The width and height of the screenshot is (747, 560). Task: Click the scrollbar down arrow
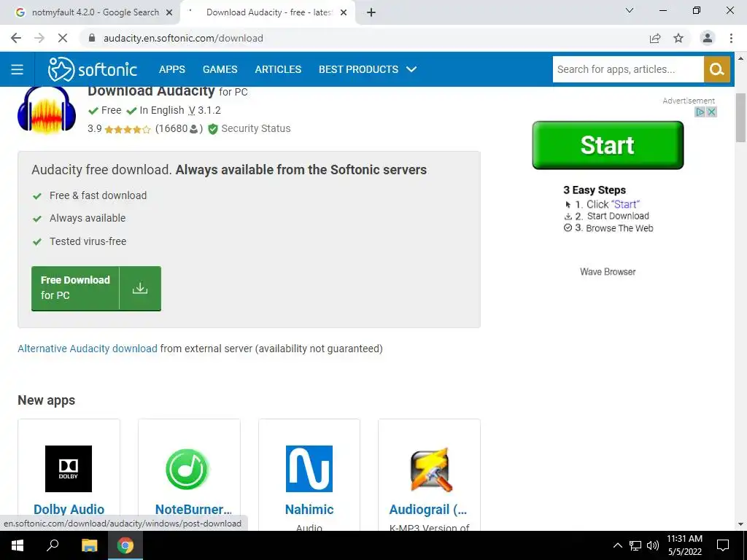pos(740,524)
